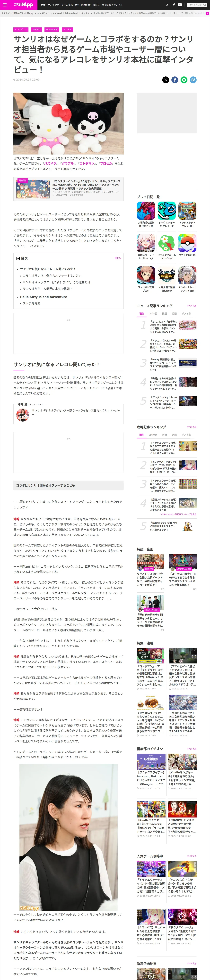Share the article on X with the black round button
The width and height of the screenshot is (210, 980).
tap(165, 80)
